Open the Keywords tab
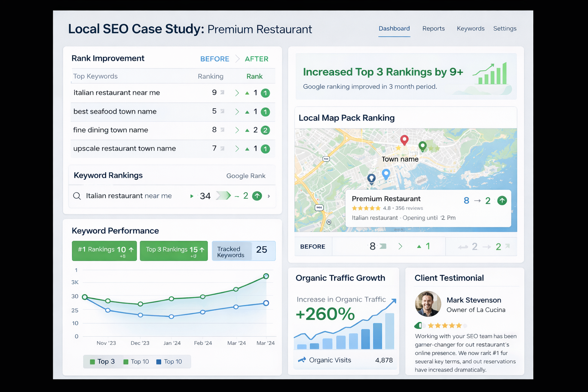 tap(470, 29)
